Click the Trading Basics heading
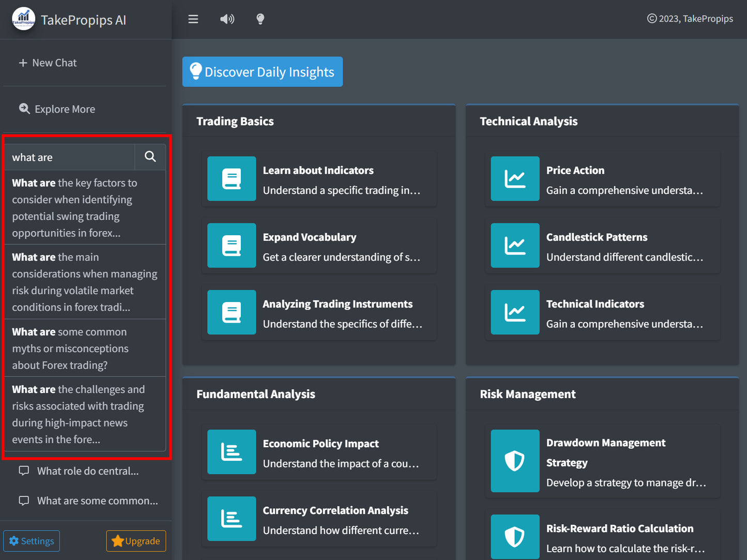This screenshot has width=747, height=560. pyautogui.click(x=235, y=121)
